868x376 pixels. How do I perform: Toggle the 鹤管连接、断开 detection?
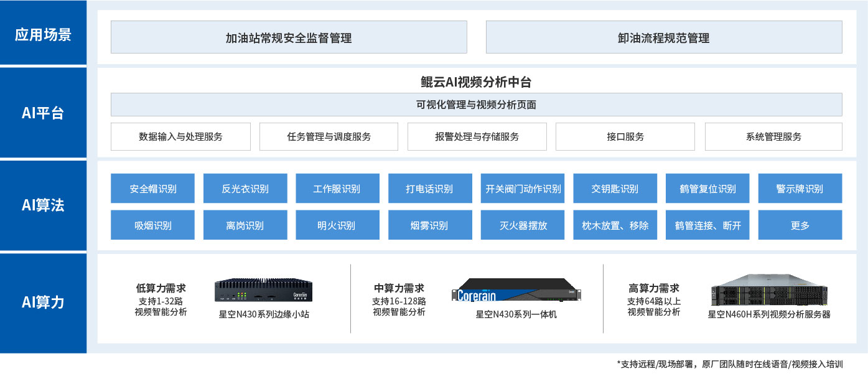click(x=707, y=225)
